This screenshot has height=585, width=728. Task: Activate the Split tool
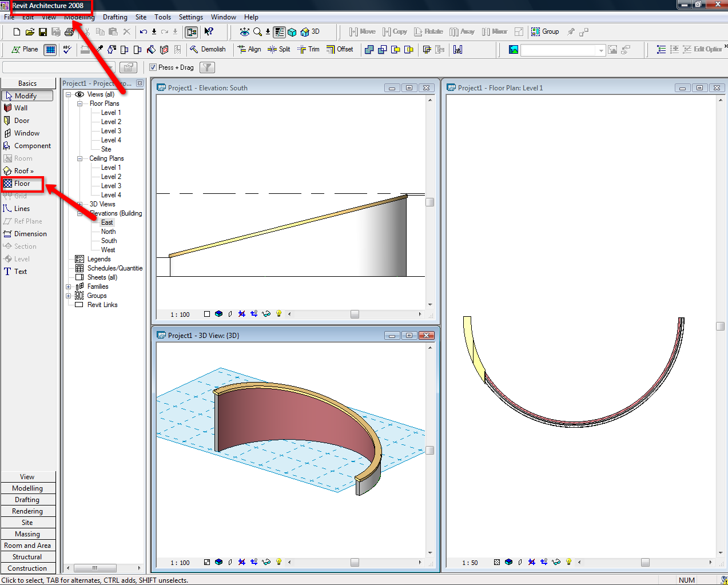[x=279, y=50]
